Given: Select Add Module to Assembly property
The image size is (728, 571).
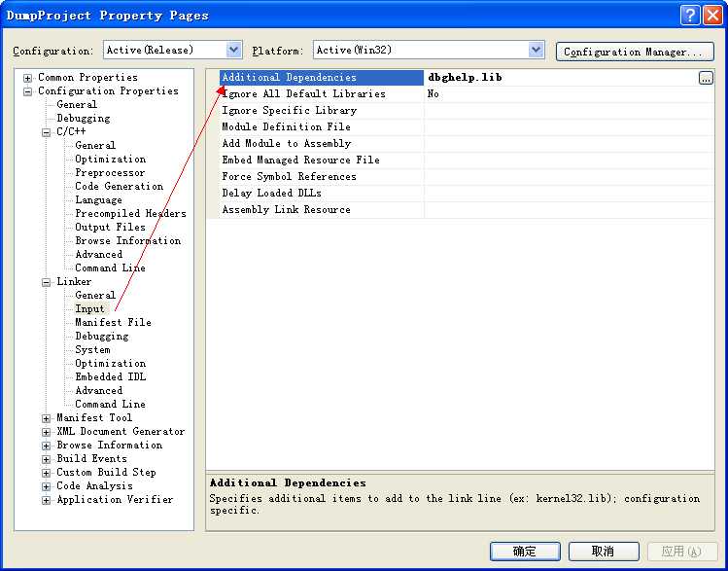Looking at the screenshot, I should pos(322,144).
